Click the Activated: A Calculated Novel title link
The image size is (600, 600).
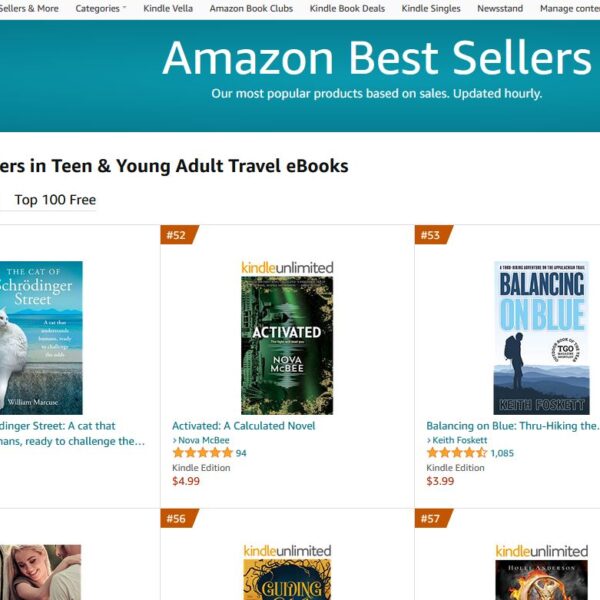tap(243, 426)
